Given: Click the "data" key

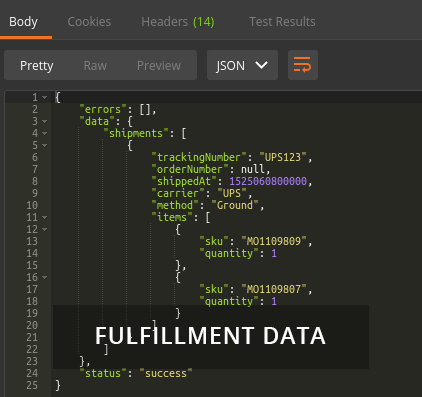Looking at the screenshot, I should [x=97, y=121].
